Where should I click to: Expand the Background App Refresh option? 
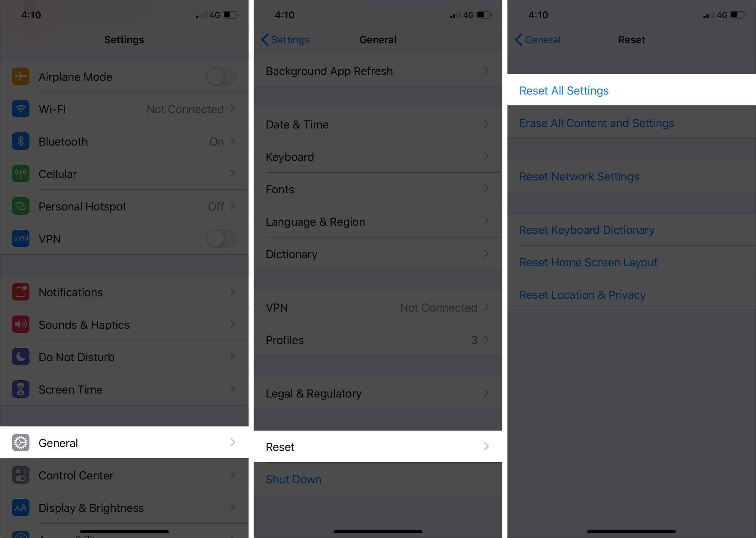378,71
